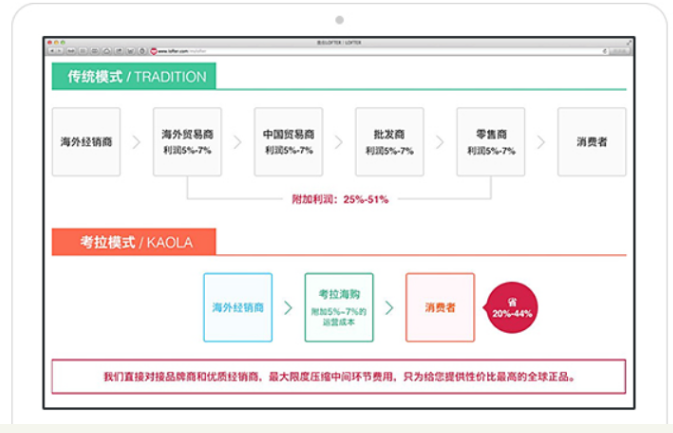Click the chevron between 批发商 and 零售商

point(440,142)
